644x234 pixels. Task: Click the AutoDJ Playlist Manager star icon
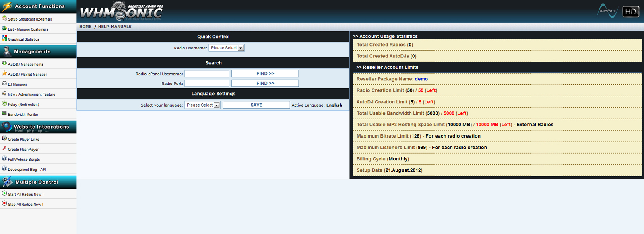click(4, 73)
